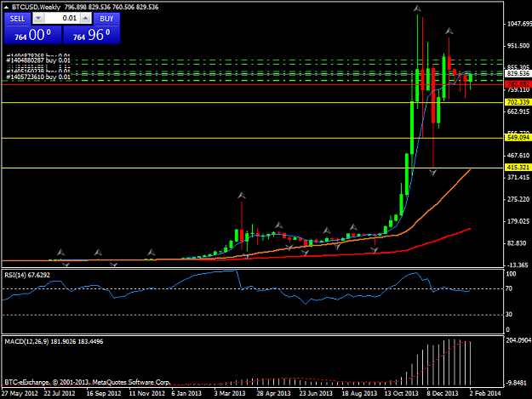
Task: Click the down fractal arrow below the 415 low wick
Action: coord(432,173)
